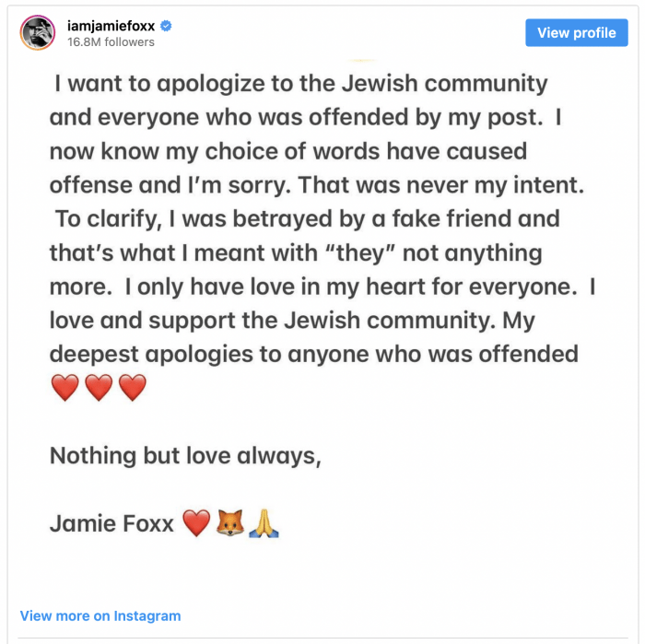Open the iamjamiefoxx username link

[x=111, y=25]
